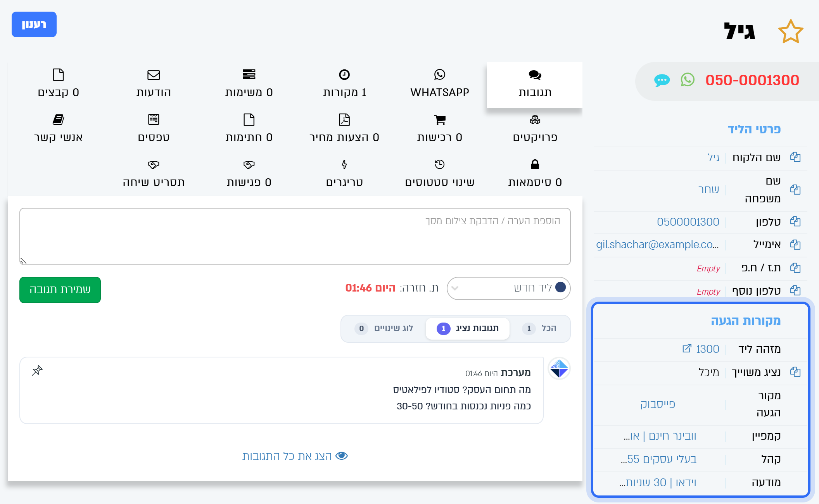Viewport: 819px width, 504px height.
Task: Copy the ת.ז / ח.פ field
Action: click(x=795, y=268)
